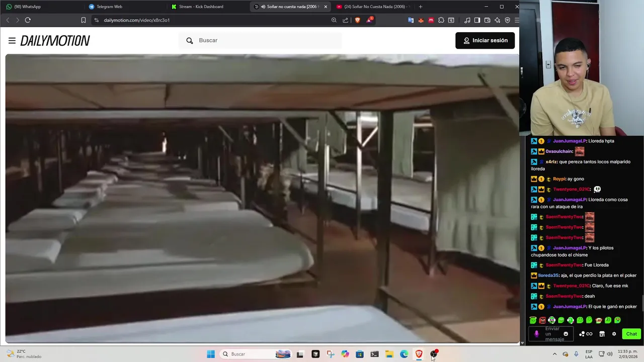Open the Terminal taskbar icon
The height and width of the screenshot is (362, 644).
coord(374,354)
